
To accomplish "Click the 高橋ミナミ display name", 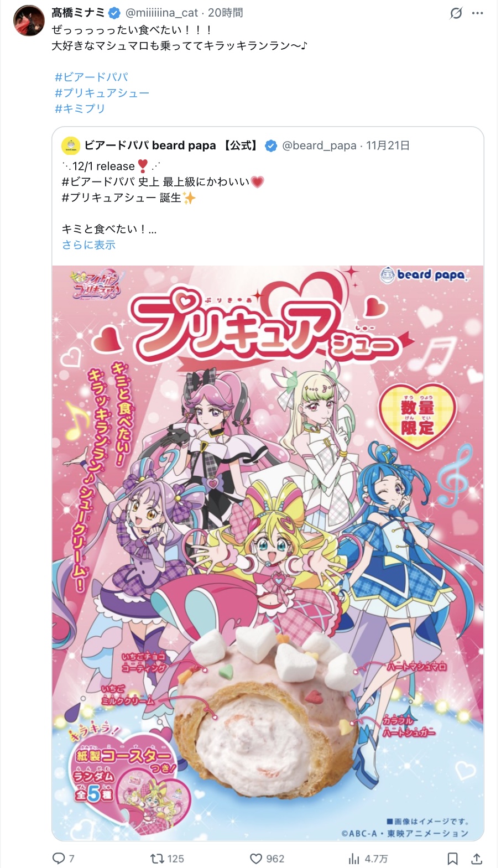I will point(78,13).
